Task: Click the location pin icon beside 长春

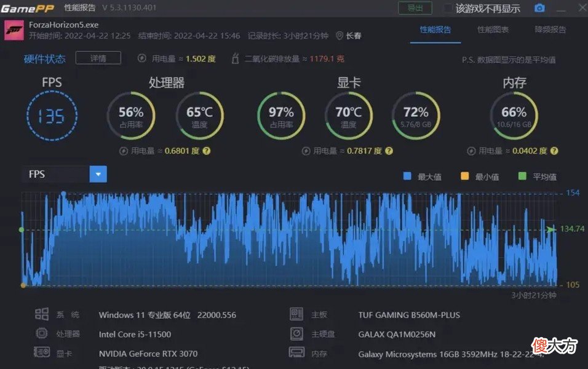Action: click(339, 36)
